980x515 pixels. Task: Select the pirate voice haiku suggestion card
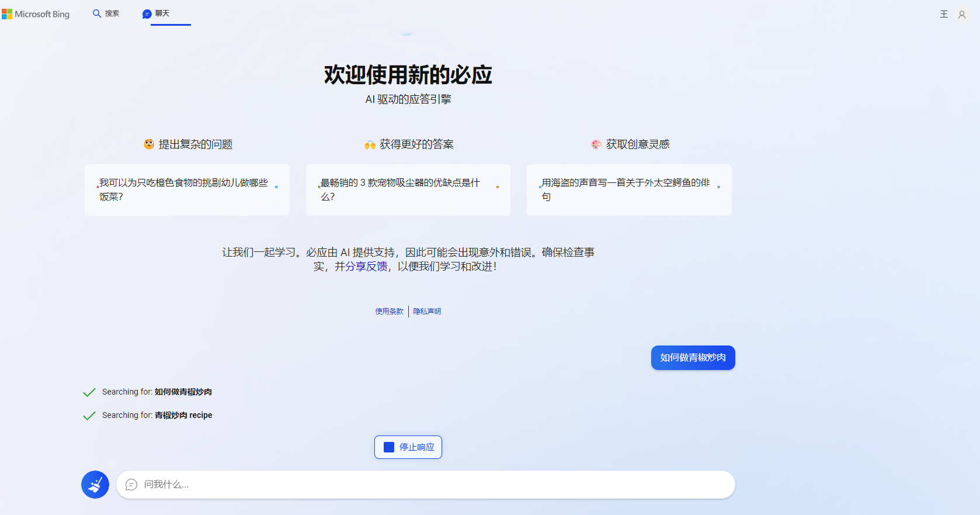tap(629, 190)
